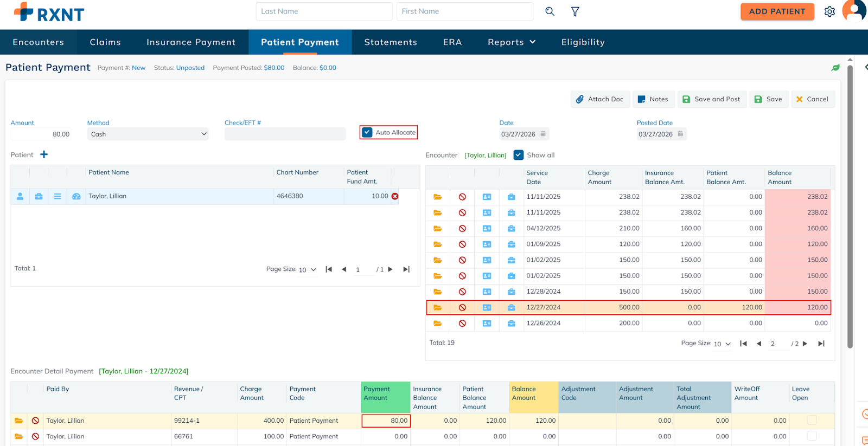Check Leave Open for 99214-1 row
The width and height of the screenshot is (868, 446).
click(812, 420)
